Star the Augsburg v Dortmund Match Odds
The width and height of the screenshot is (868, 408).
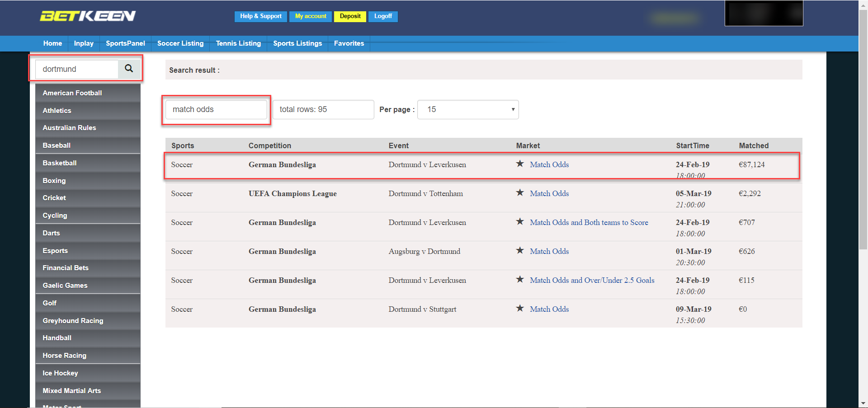point(520,250)
